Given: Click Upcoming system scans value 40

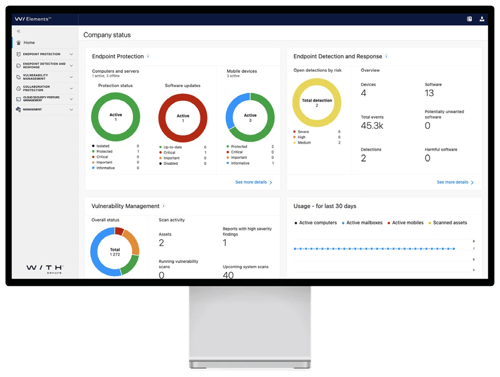Looking at the screenshot, I should [x=228, y=275].
